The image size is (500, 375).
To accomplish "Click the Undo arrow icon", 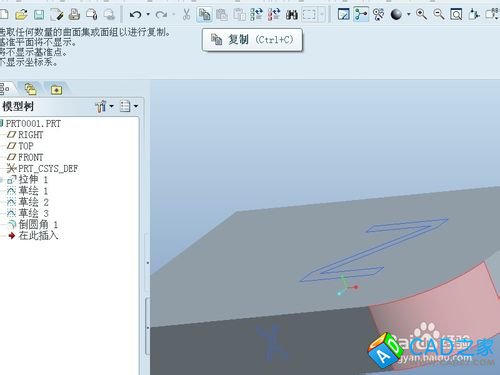I will (135, 15).
